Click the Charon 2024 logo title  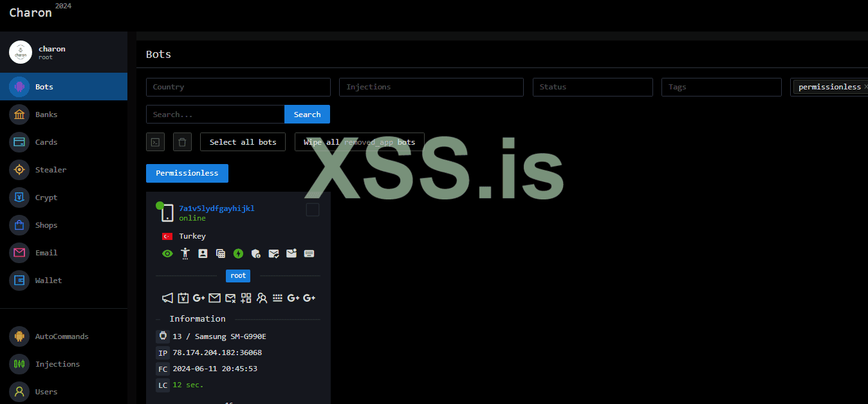pos(40,11)
